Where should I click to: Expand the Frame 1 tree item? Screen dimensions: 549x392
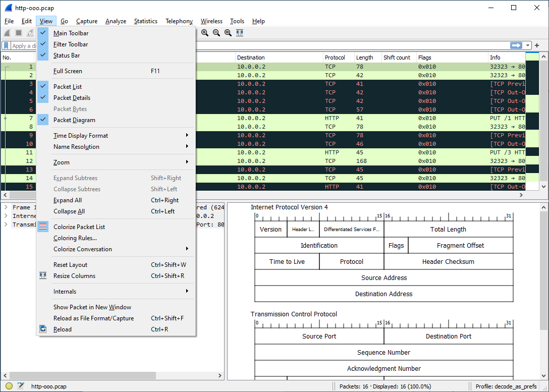point(6,207)
